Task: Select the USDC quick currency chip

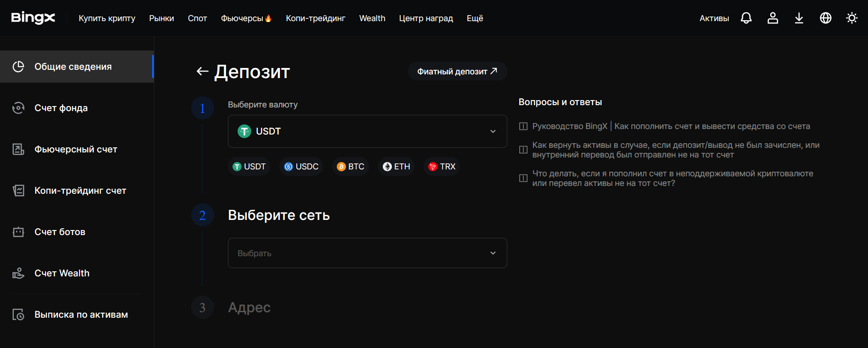Action: 301,167
